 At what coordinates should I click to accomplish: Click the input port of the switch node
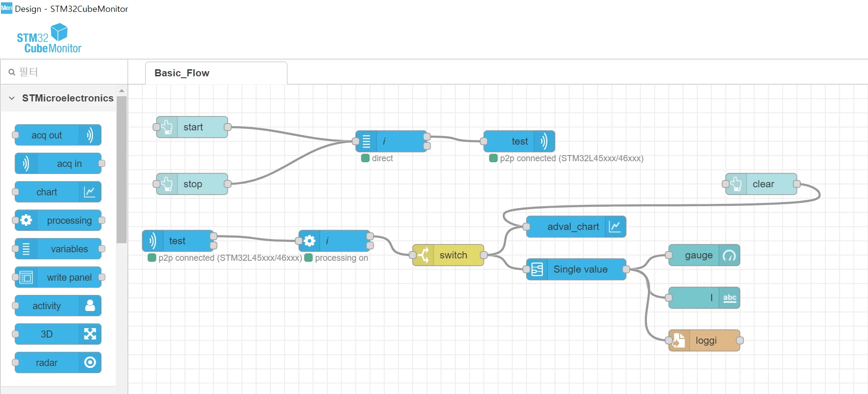pos(413,255)
